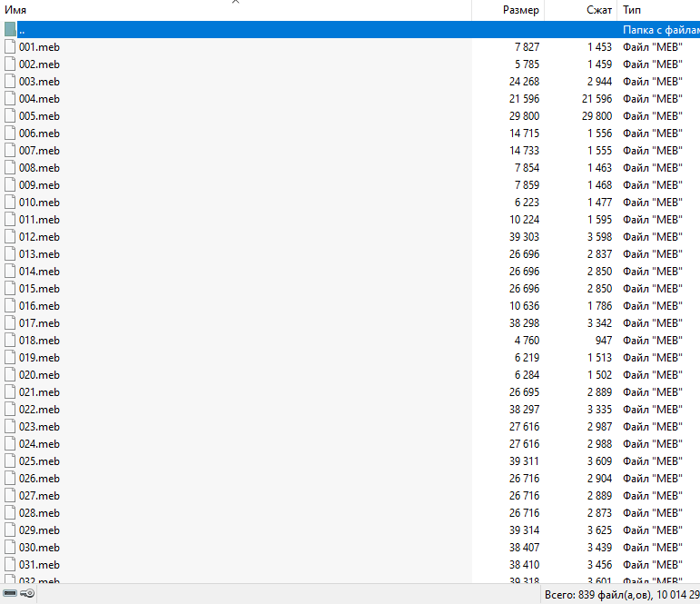Viewport: 700px width, 604px height.
Task: Click the file icon of 015.meb
Action: coord(10,289)
